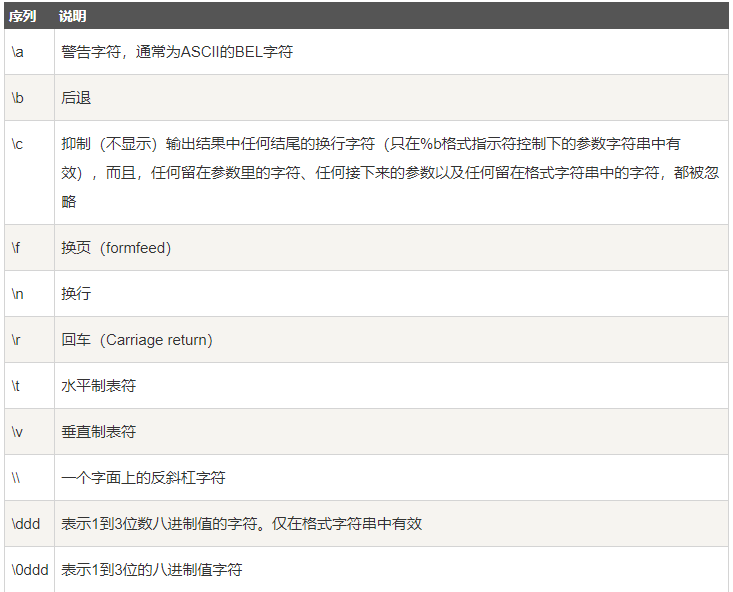
Task: Select the \f sequence cell
Action: click(29, 247)
